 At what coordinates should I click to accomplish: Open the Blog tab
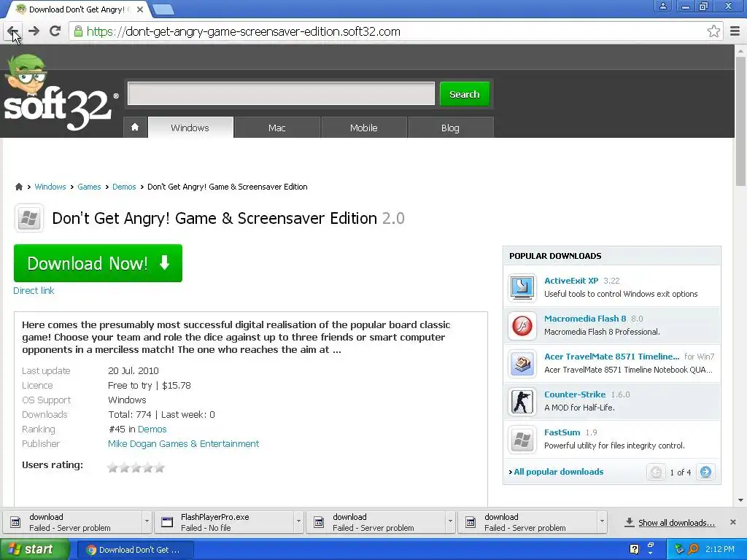pyautogui.click(x=450, y=128)
